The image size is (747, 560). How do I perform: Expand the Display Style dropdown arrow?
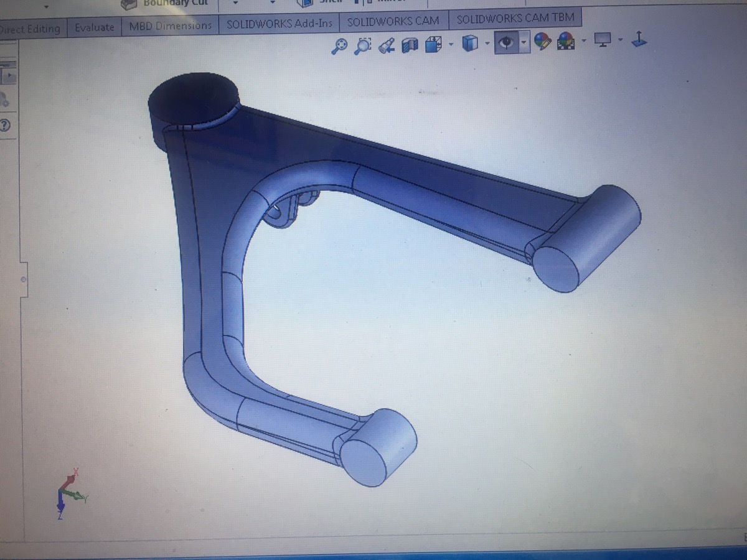[x=487, y=44]
